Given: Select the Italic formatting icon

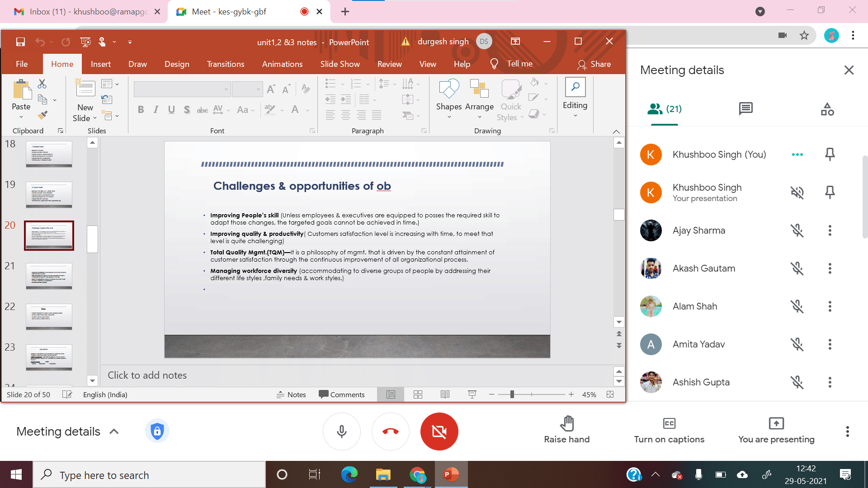Looking at the screenshot, I should pos(156,109).
